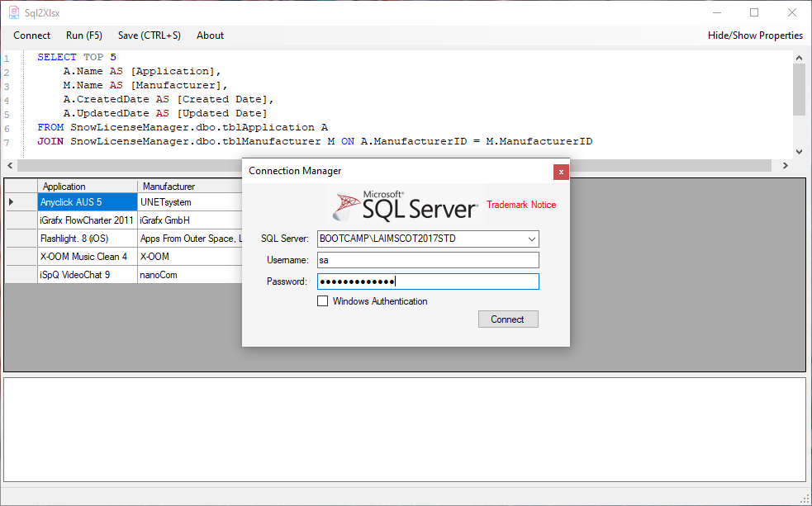Expand the SQL Server dropdown list
This screenshot has height=506, width=812.
click(531, 239)
